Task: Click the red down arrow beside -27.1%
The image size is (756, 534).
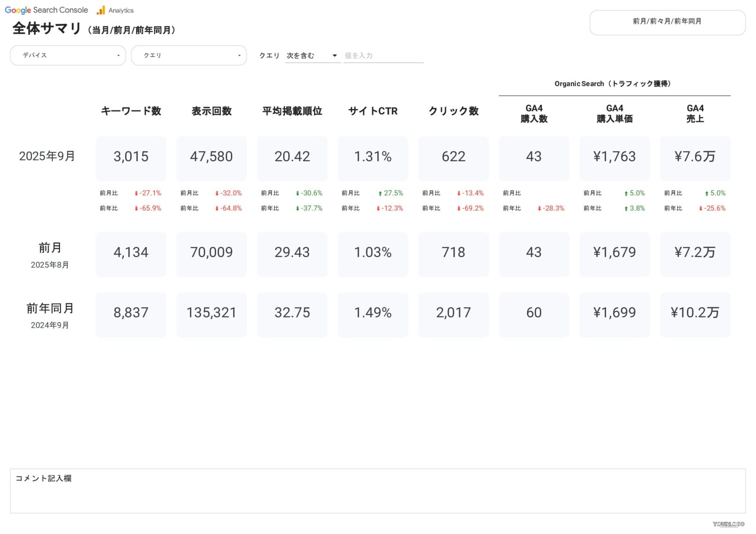Action: tap(136, 194)
